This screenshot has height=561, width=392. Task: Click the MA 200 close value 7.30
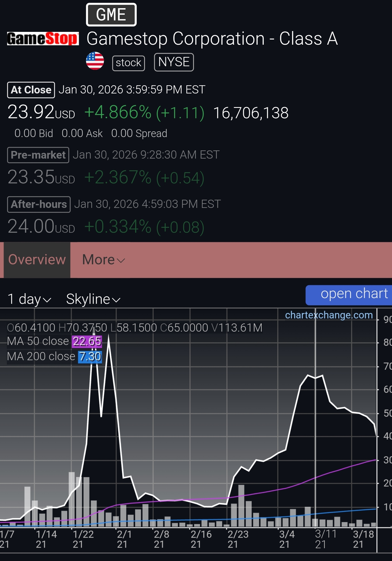click(90, 357)
